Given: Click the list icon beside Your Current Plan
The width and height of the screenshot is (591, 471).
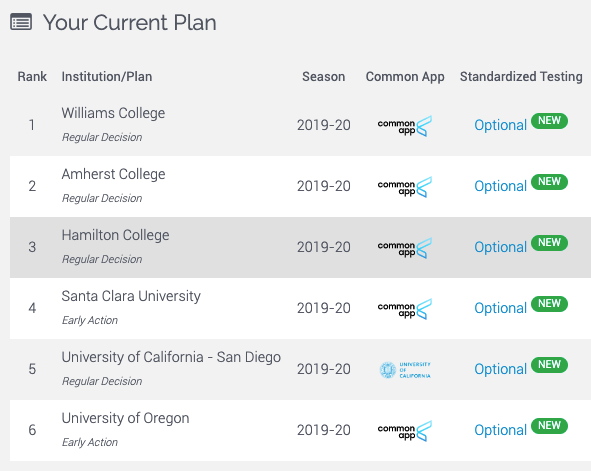Looking at the screenshot, I should (x=21, y=21).
